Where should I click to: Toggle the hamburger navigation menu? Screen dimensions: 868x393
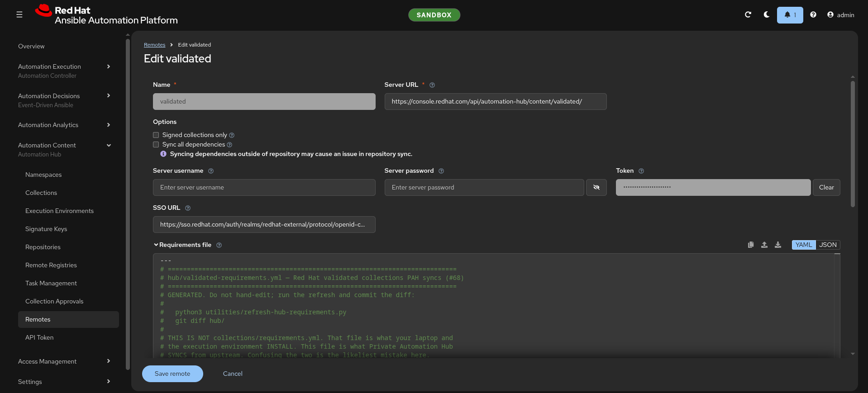19,15
